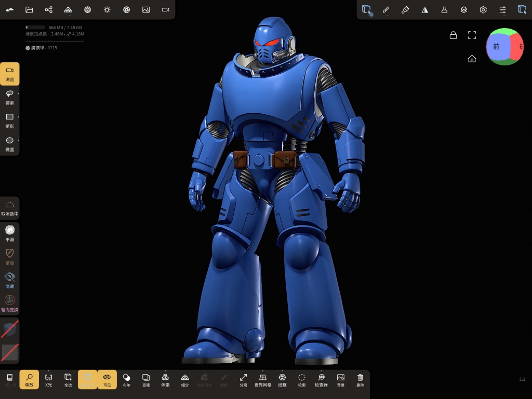Viewport: 532px width, 399px height.
Task: Select the 套索 lasso tool
Action: 9,97
